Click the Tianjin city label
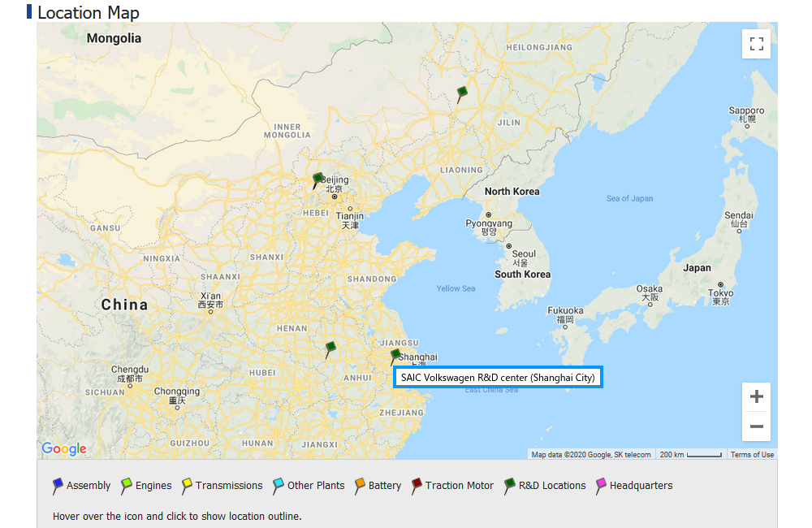This screenshot has height=528, width=812. (349, 220)
